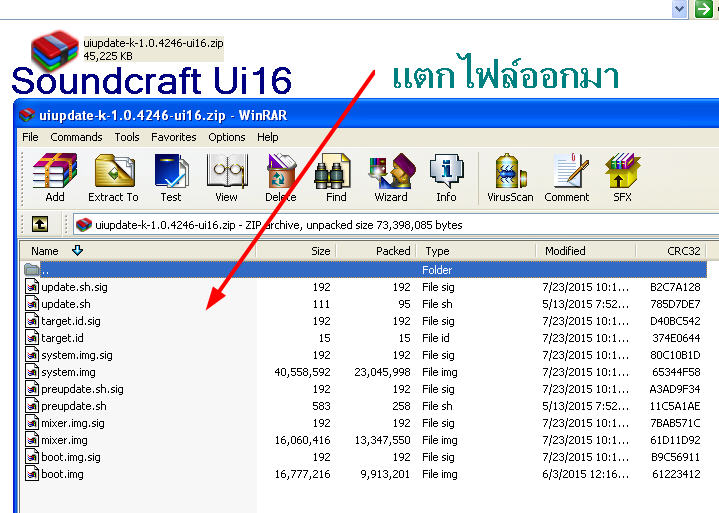
Task: Show archive Info
Action: [446, 178]
